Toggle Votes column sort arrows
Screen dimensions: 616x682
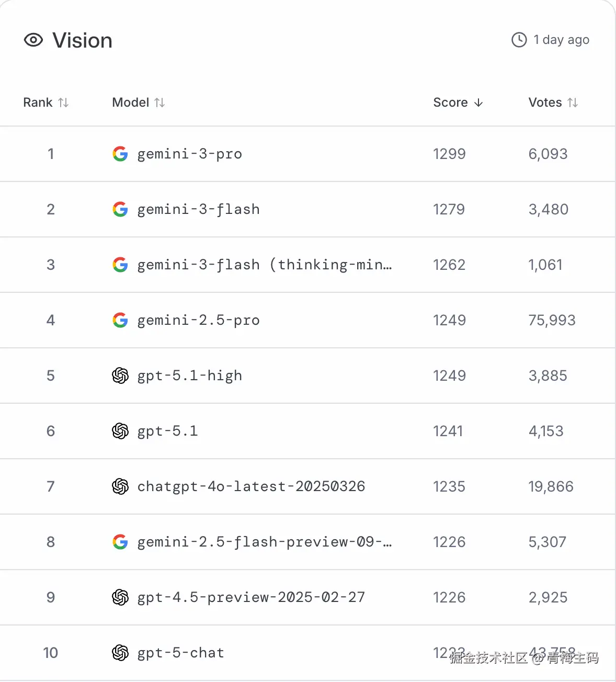[x=573, y=103]
